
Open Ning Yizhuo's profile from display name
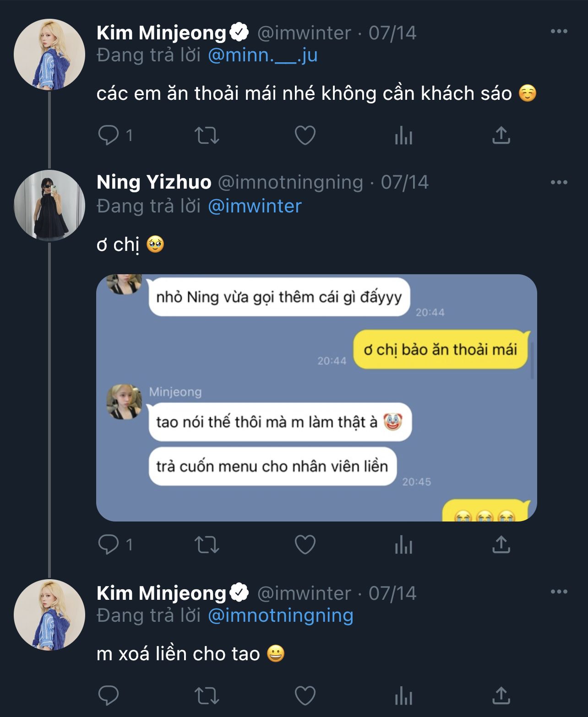pos(154,182)
